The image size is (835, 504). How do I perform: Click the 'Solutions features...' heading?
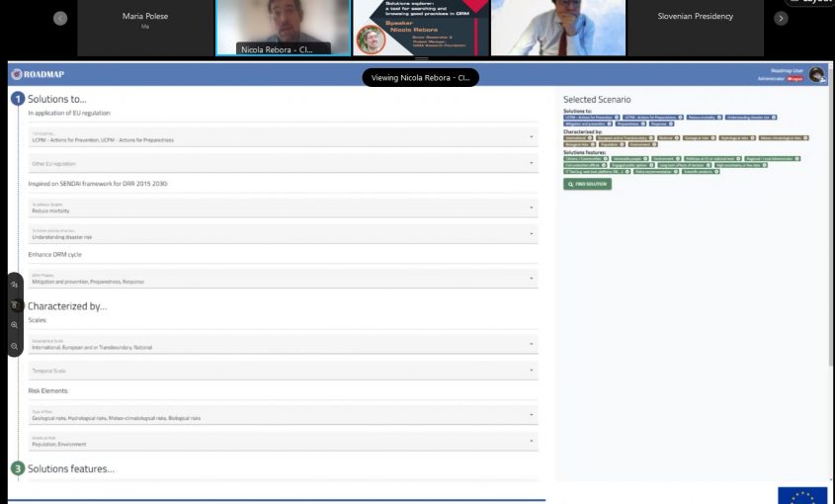pos(71,468)
